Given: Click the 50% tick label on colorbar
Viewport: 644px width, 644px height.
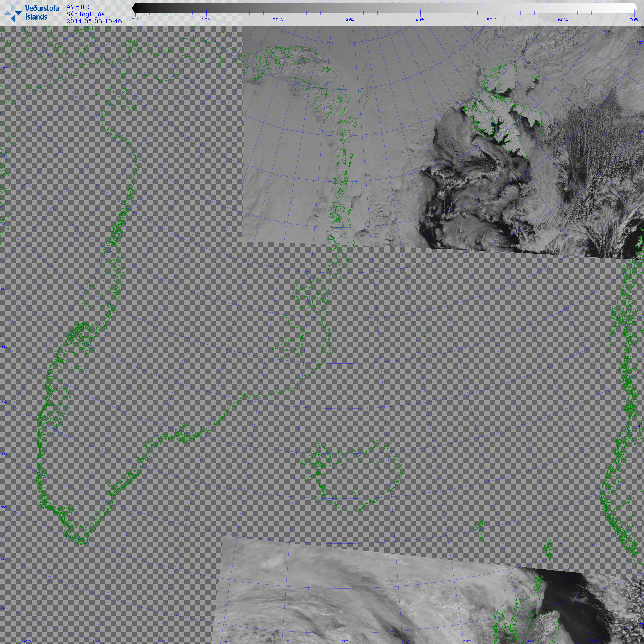Looking at the screenshot, I should coord(492,20).
